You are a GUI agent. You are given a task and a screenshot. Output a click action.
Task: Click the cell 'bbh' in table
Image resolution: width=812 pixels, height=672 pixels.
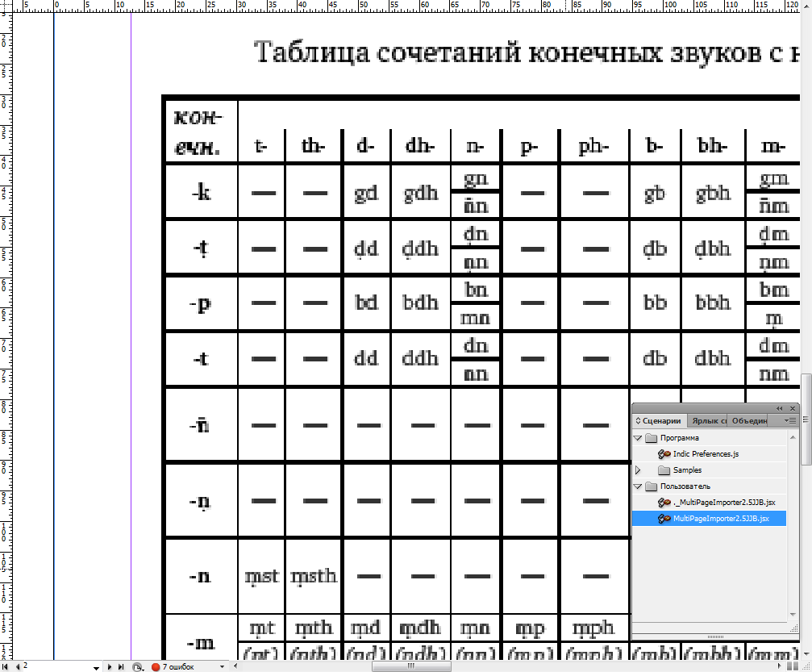[x=713, y=303]
